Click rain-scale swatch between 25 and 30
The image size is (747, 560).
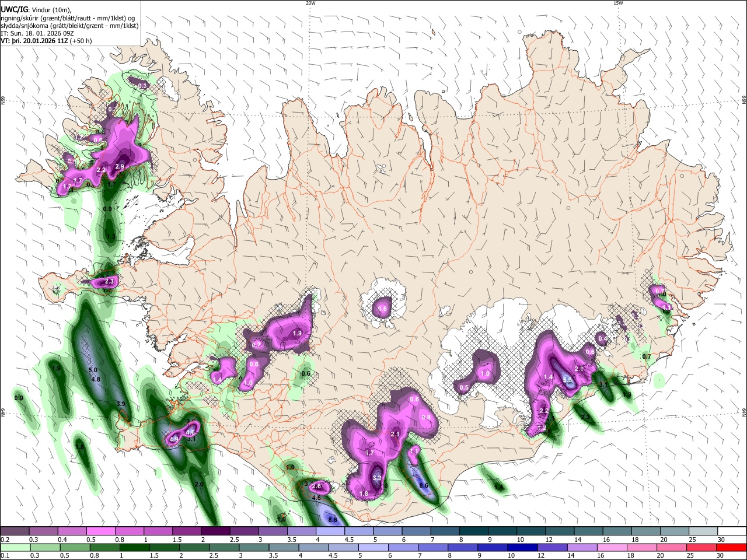(701, 548)
